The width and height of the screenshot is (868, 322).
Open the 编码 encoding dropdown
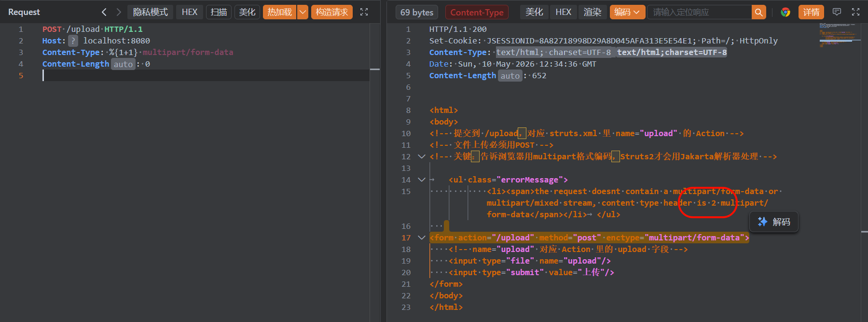[x=627, y=12]
